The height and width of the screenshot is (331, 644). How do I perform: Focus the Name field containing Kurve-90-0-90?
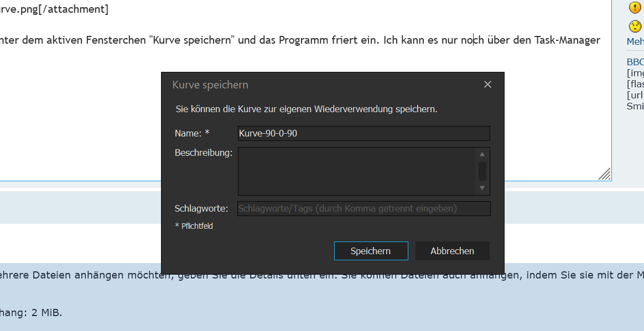(x=363, y=133)
